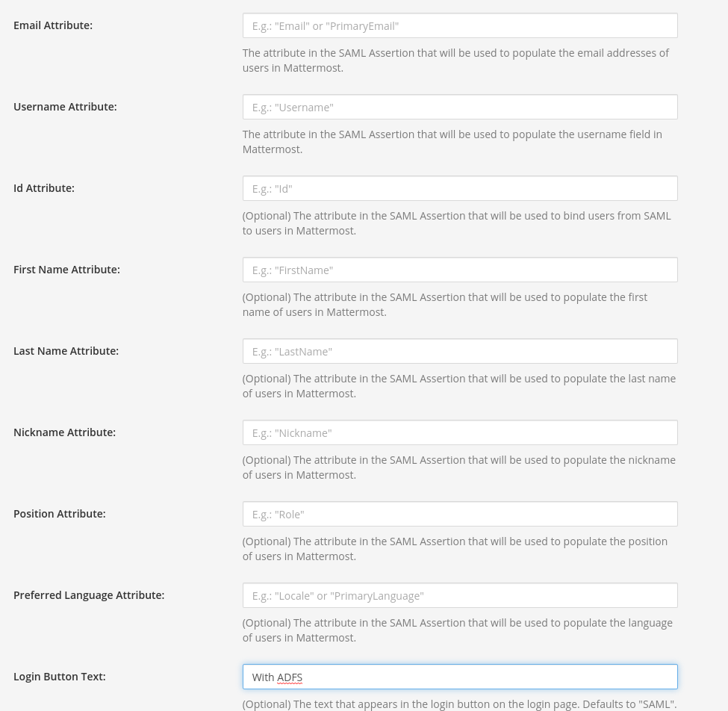Click the Id Attribute label
Image resolution: width=728 pixels, height=711 pixels.
click(x=43, y=187)
